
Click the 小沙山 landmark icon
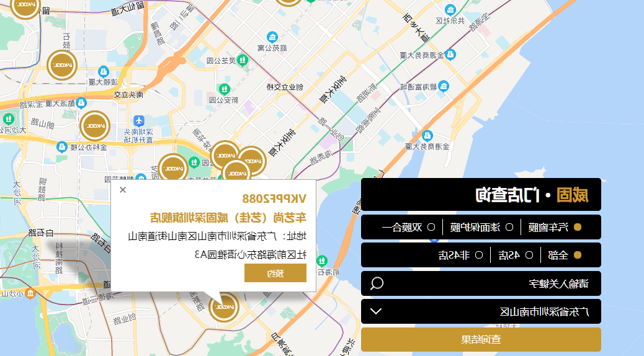point(30,293)
